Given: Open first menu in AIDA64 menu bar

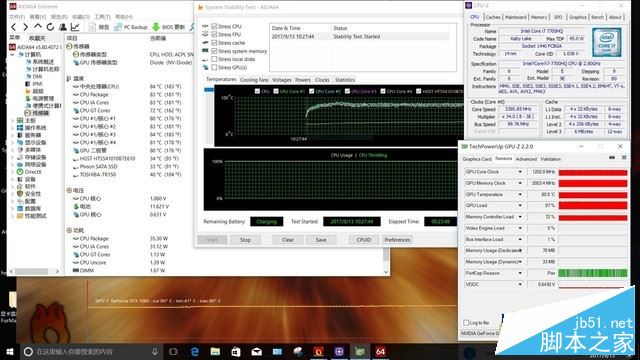Looking at the screenshot, I should click(17, 17).
